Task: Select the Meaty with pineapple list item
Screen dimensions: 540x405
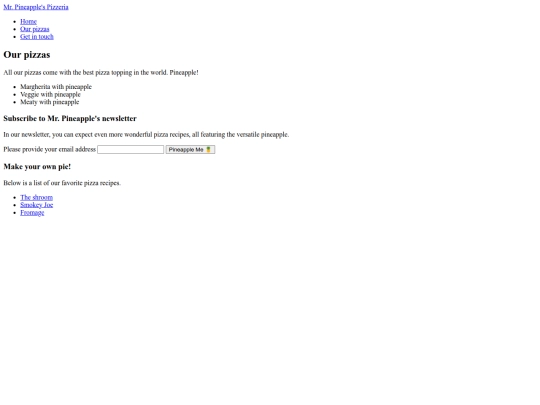Action: coord(50,102)
